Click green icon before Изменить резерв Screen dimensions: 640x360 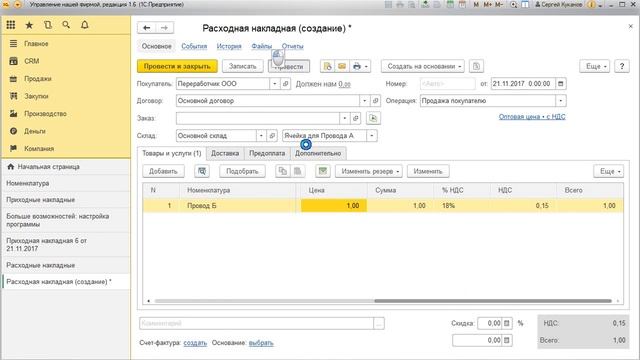pyautogui.click(x=322, y=171)
